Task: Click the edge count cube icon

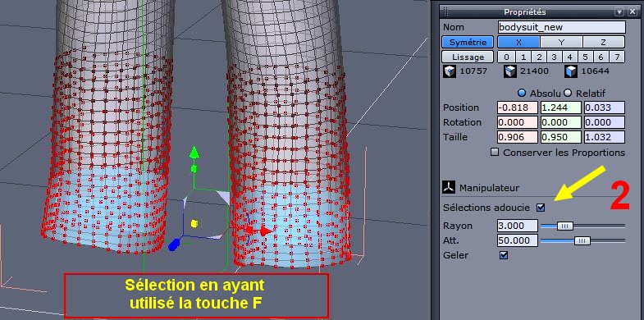Action: [509, 71]
